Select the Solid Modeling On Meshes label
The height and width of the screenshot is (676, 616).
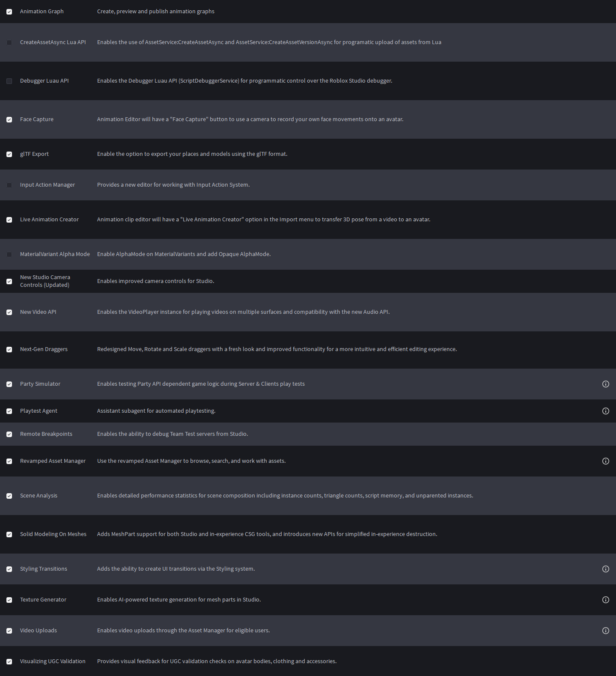pos(53,534)
